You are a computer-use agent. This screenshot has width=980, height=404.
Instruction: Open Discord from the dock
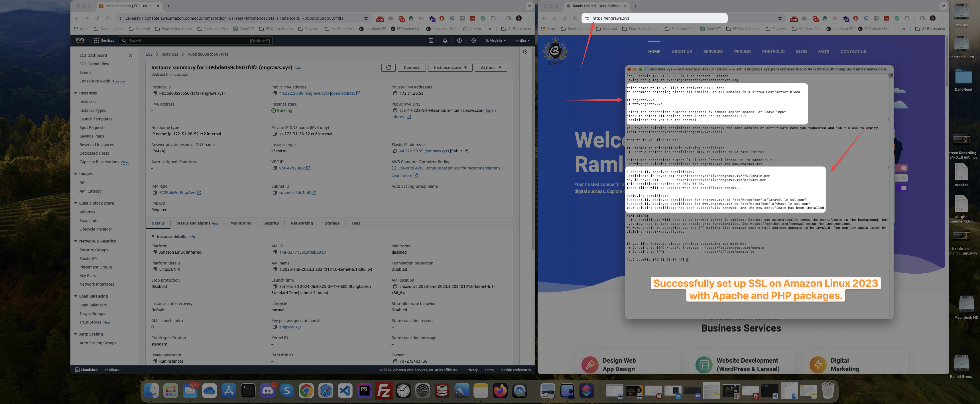267,391
